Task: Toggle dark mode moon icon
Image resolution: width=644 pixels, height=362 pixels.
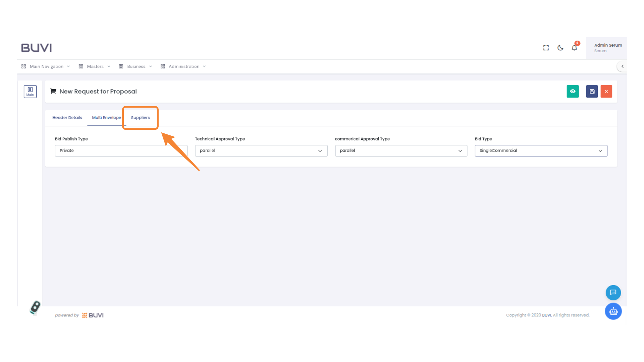Action: click(560, 48)
